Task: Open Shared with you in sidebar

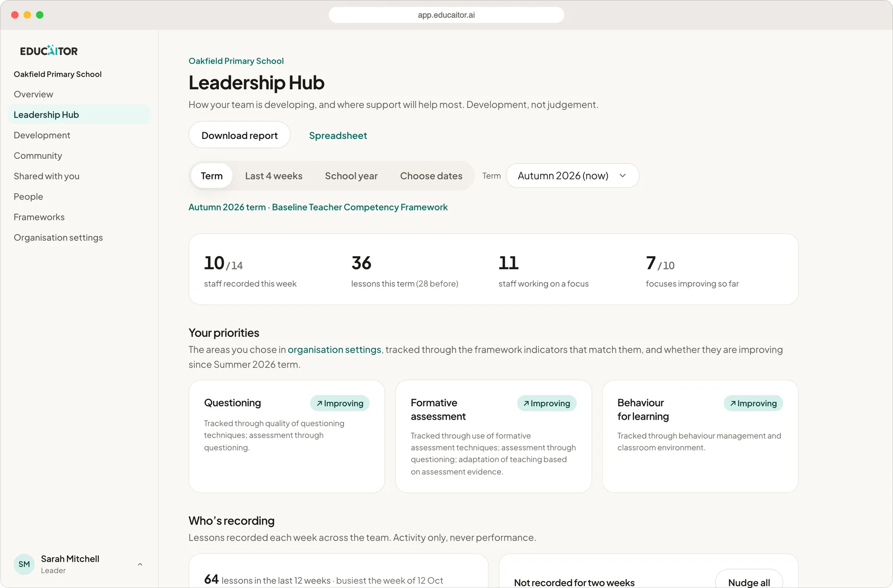Action: point(79,176)
